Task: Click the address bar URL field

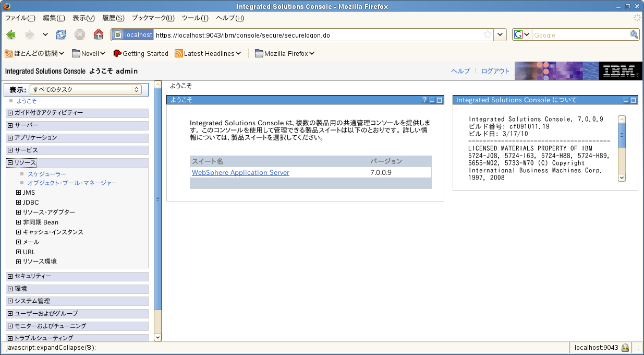Action: [x=318, y=35]
